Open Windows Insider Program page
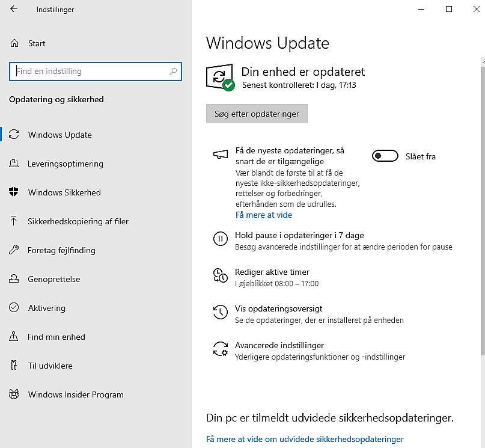This screenshot has height=448, width=485. 76,394
